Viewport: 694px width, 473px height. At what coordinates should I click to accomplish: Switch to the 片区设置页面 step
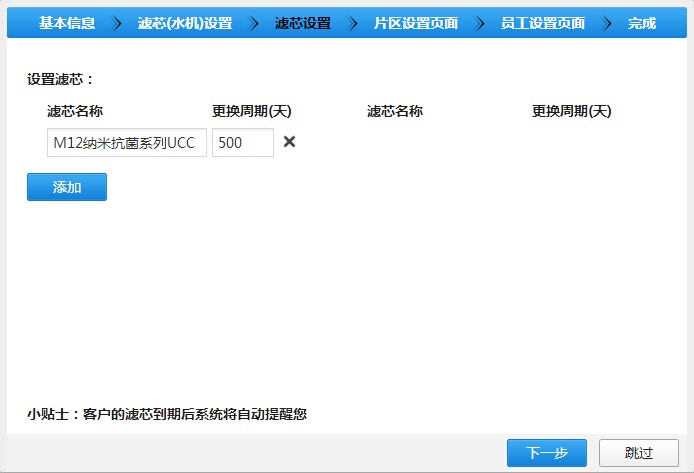click(415, 22)
